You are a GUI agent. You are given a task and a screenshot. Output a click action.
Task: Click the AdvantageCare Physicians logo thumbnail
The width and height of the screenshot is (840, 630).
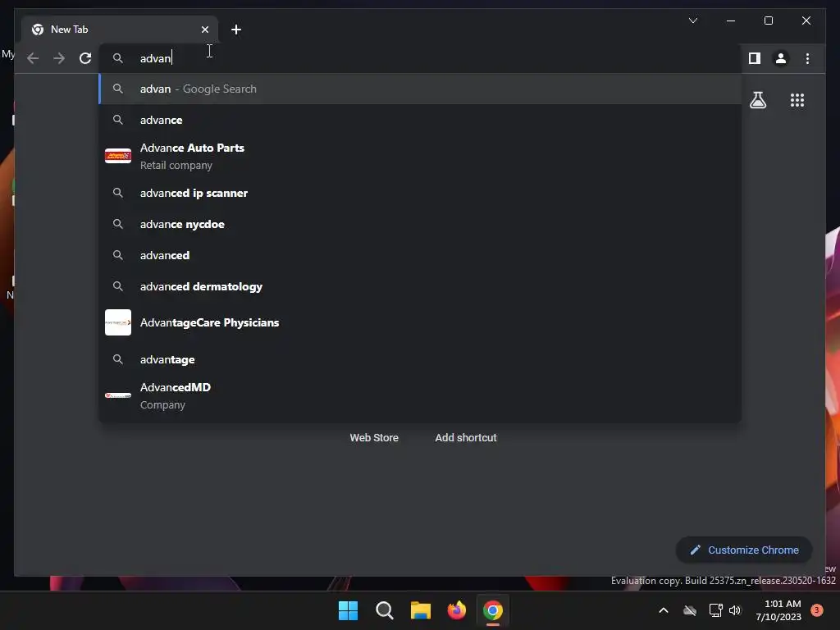tap(118, 322)
